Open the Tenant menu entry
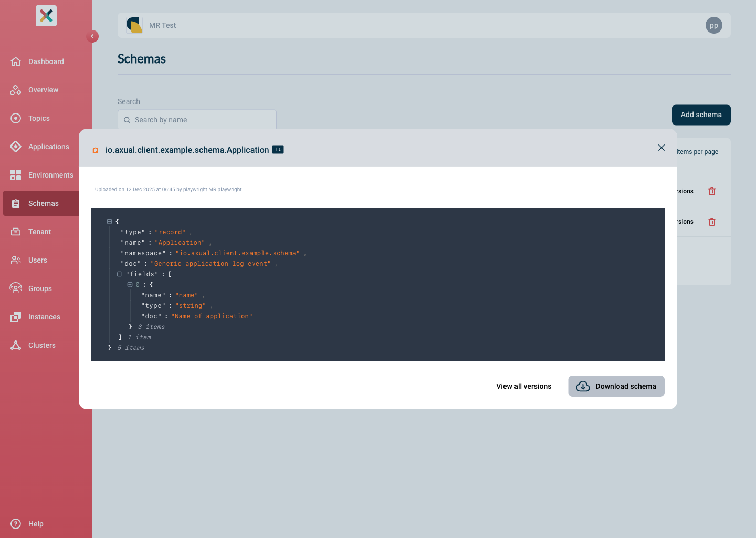The height and width of the screenshot is (538, 756). point(39,232)
